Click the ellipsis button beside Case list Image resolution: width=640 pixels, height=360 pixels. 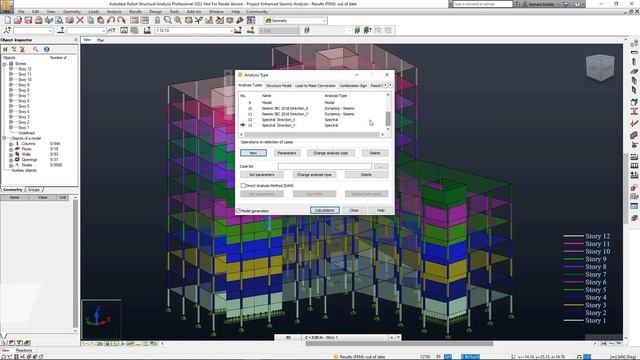point(381,167)
